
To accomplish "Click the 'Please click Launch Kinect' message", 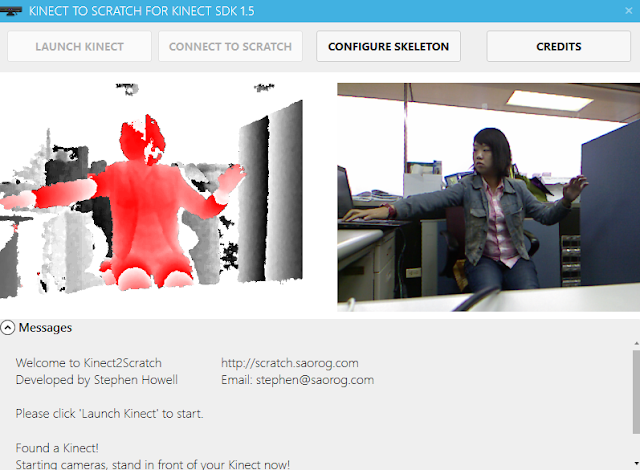I will [x=109, y=414].
